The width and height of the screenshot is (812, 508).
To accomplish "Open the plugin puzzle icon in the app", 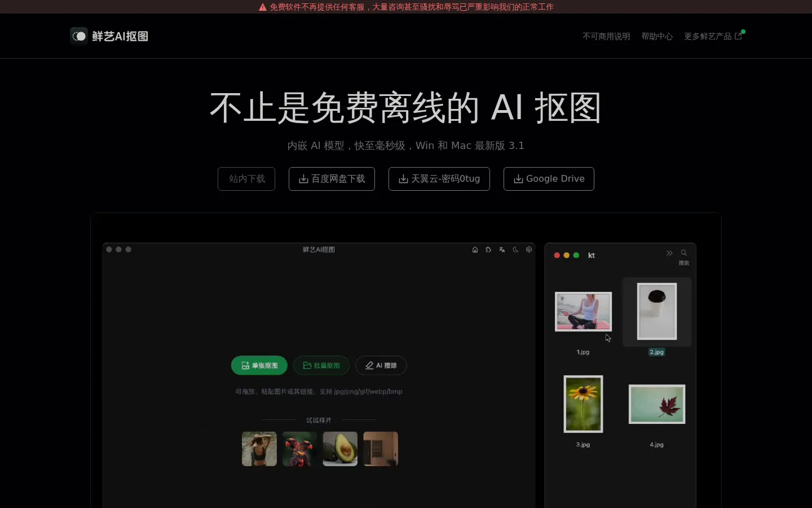I will click(488, 249).
